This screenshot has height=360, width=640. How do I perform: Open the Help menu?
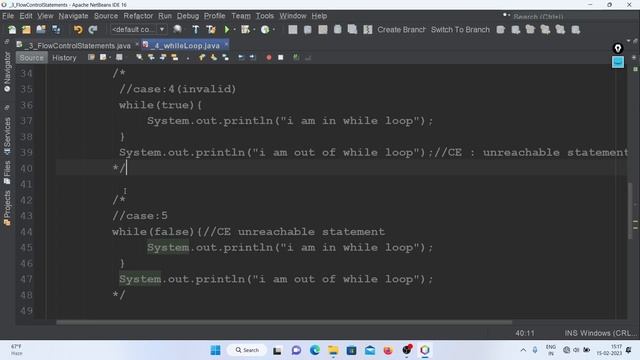coord(319,16)
